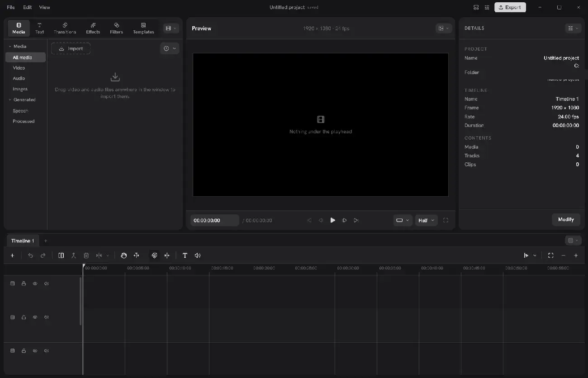
Task: Add a track with the left plus icon
Action: click(12, 255)
